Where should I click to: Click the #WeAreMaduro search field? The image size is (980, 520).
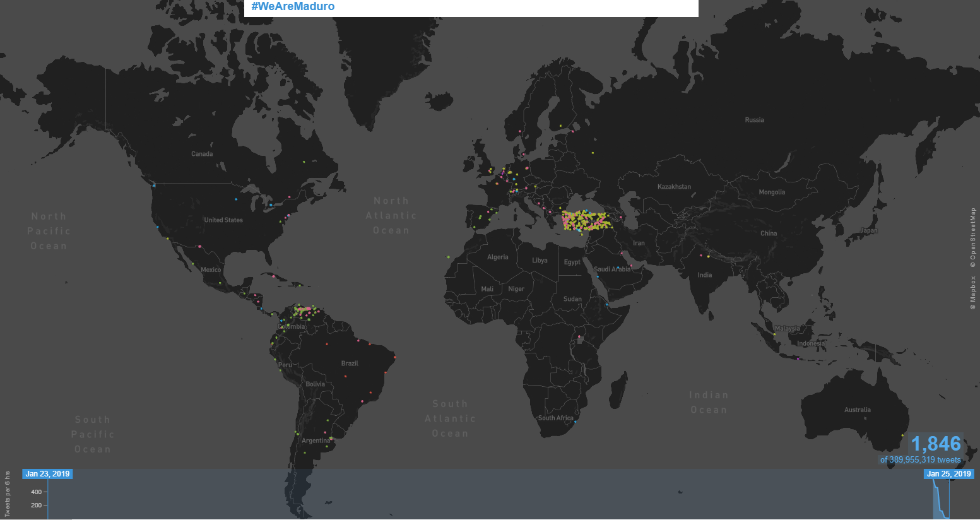470,8
